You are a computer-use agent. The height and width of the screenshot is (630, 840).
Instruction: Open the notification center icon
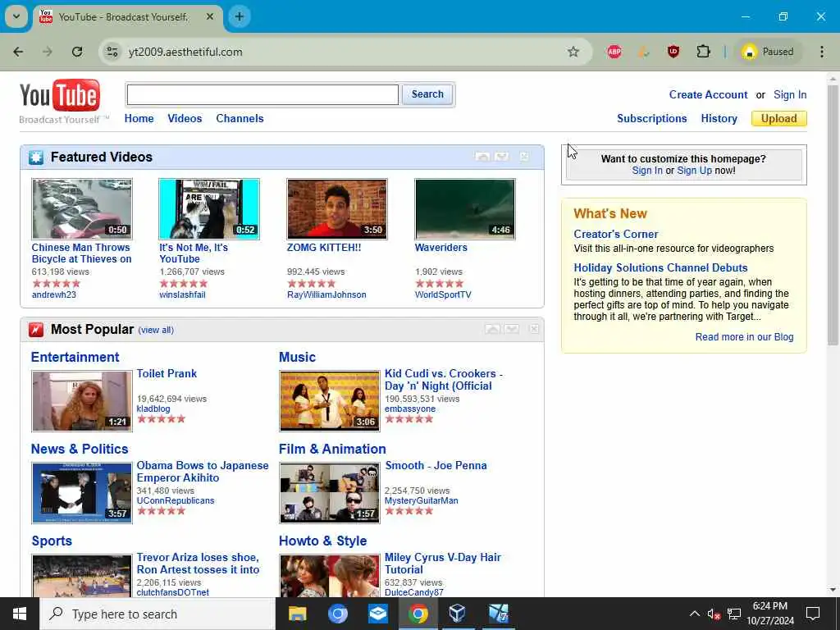[x=813, y=614]
